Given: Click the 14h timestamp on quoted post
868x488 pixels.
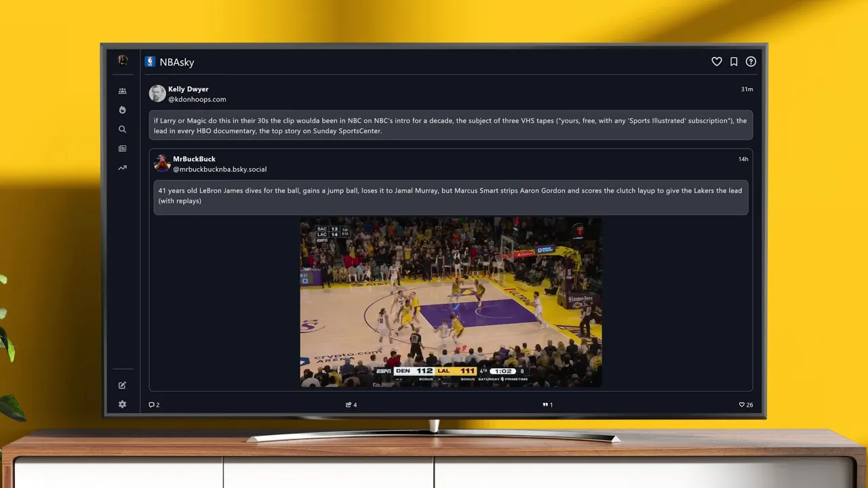Looking at the screenshot, I should point(743,159).
